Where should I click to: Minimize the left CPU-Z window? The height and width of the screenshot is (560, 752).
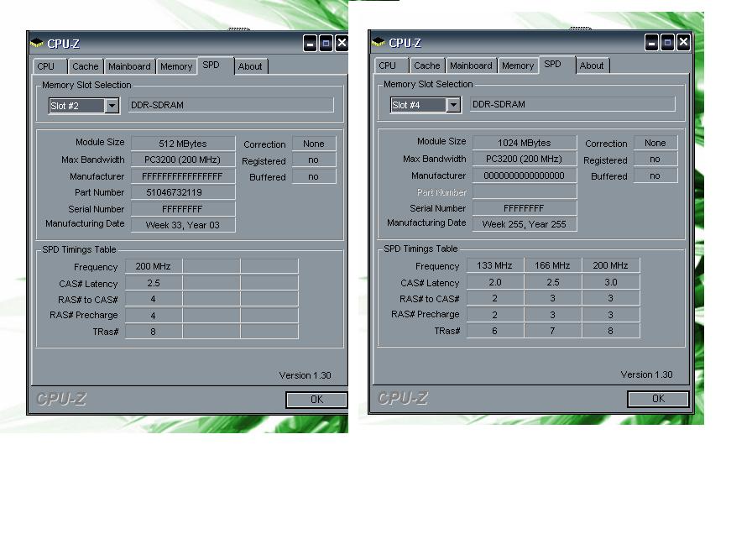(311, 44)
